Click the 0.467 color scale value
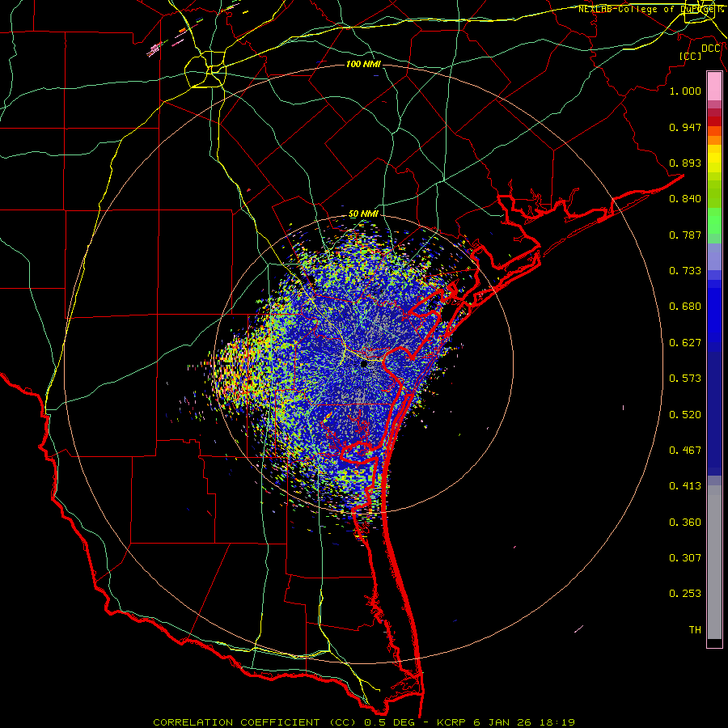This screenshot has width=728, height=728. pos(685,451)
